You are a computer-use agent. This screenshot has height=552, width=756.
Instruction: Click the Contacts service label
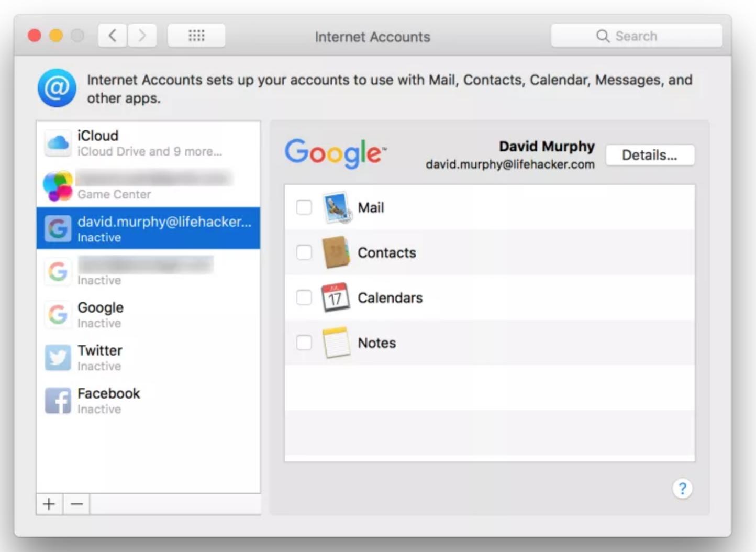click(x=387, y=252)
